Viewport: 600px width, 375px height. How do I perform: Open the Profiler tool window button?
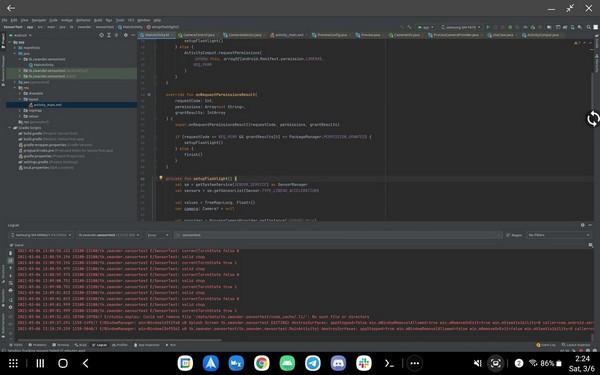coord(120,345)
